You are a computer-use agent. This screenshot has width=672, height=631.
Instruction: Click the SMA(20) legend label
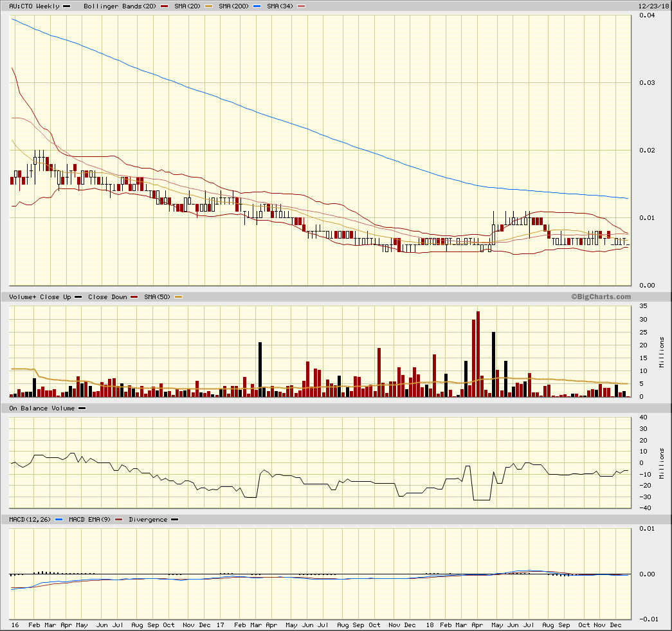[x=187, y=6]
